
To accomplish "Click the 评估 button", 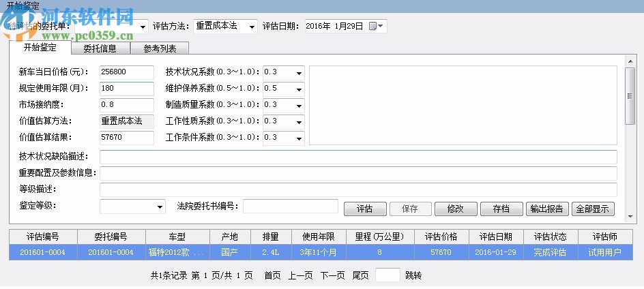I will click(x=365, y=209).
